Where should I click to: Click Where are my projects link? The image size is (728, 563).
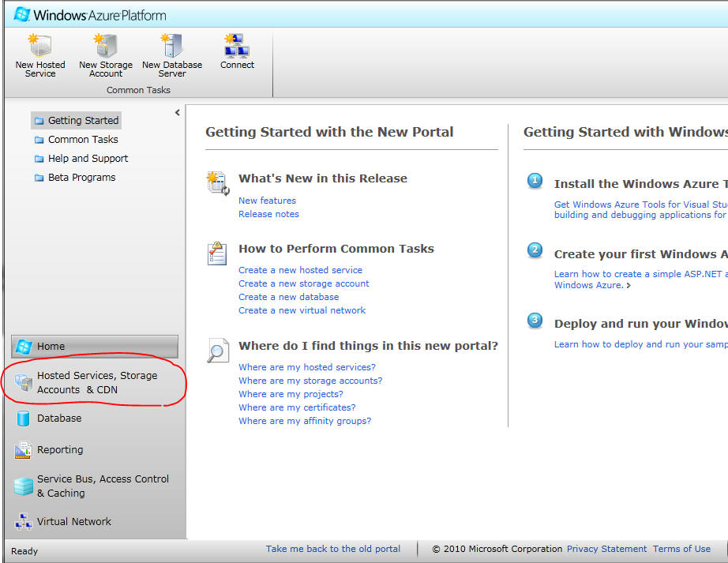click(x=291, y=394)
